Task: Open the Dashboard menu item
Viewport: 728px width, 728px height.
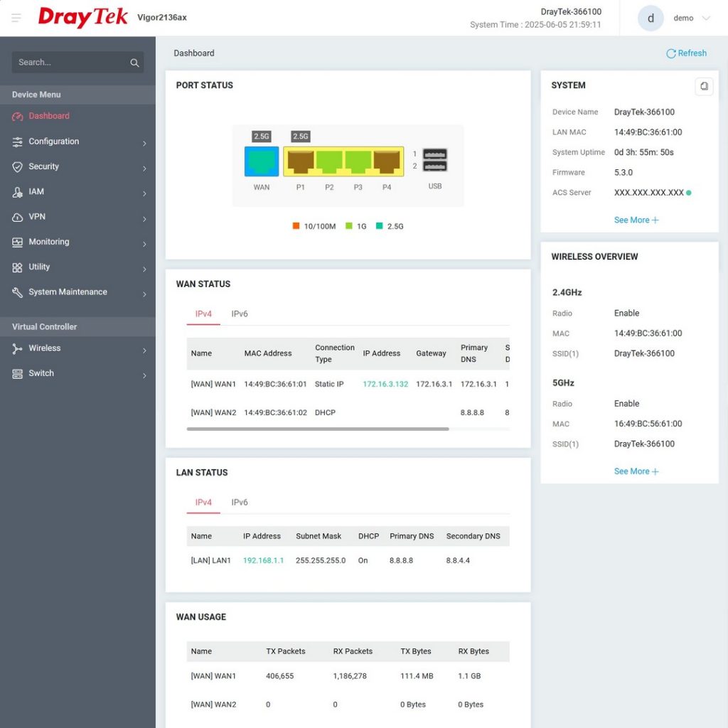Action: [49, 116]
